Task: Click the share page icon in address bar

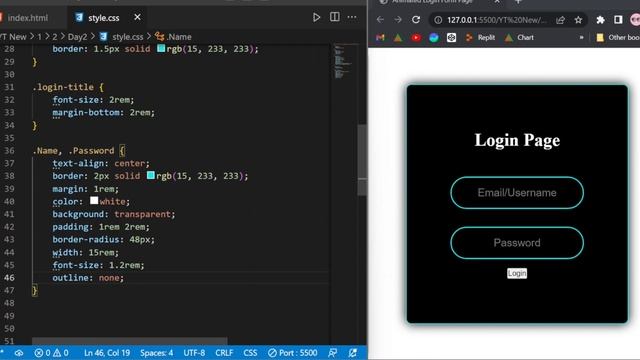Action: pos(560,20)
